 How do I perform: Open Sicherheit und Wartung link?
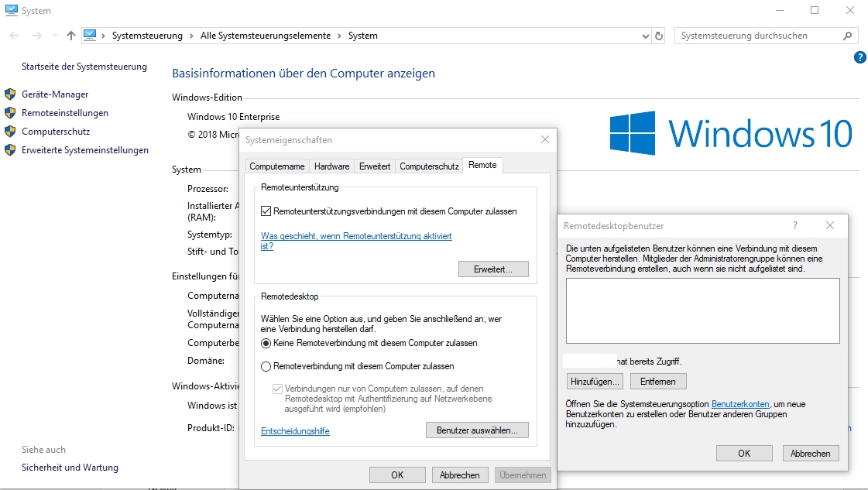coord(70,468)
